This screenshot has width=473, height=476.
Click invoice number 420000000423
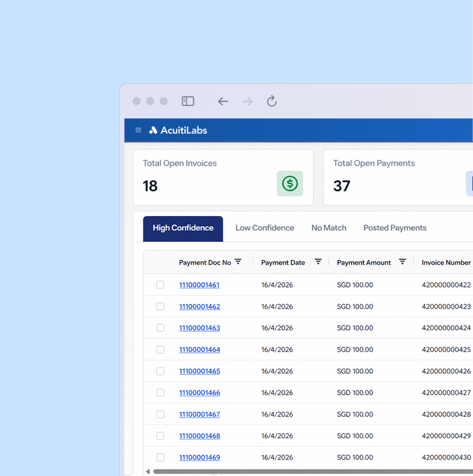click(446, 306)
